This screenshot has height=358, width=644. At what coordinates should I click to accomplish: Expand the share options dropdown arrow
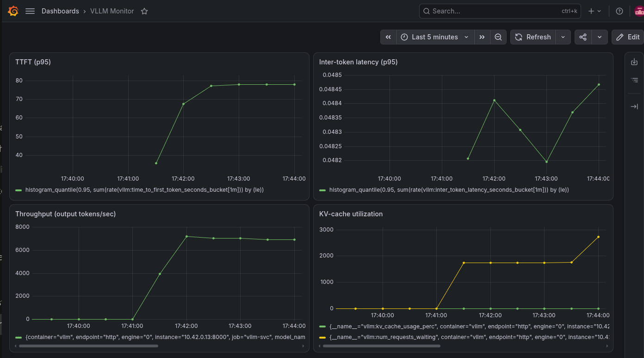pos(600,37)
